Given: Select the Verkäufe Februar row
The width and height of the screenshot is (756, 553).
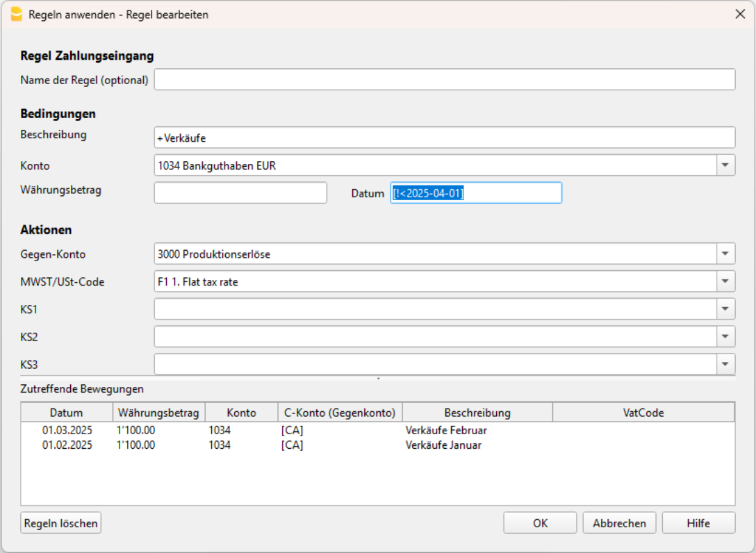Looking at the screenshot, I should point(446,430).
